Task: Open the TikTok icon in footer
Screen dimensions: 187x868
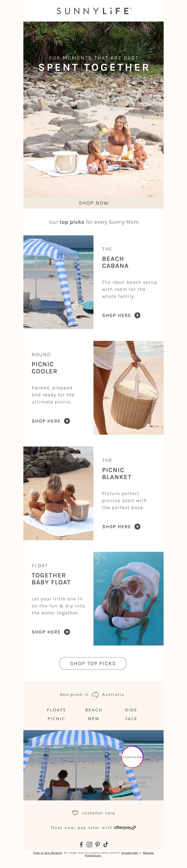Action: (x=106, y=844)
